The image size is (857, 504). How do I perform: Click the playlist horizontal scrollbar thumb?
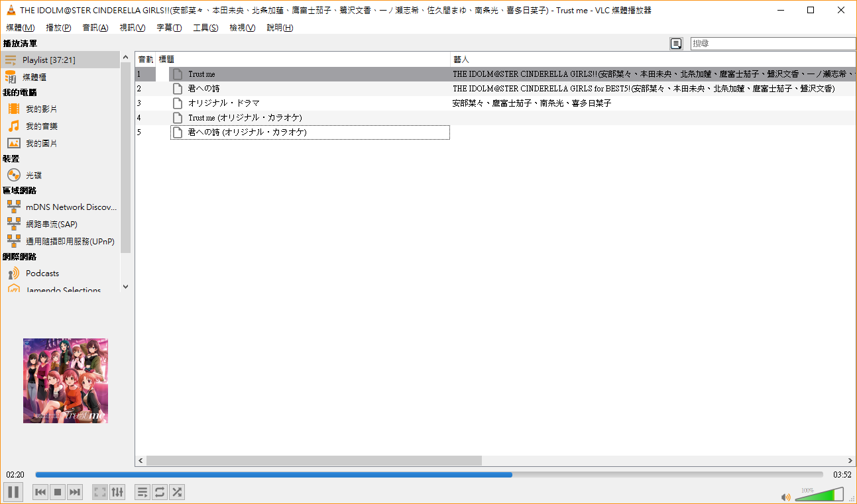(x=314, y=460)
